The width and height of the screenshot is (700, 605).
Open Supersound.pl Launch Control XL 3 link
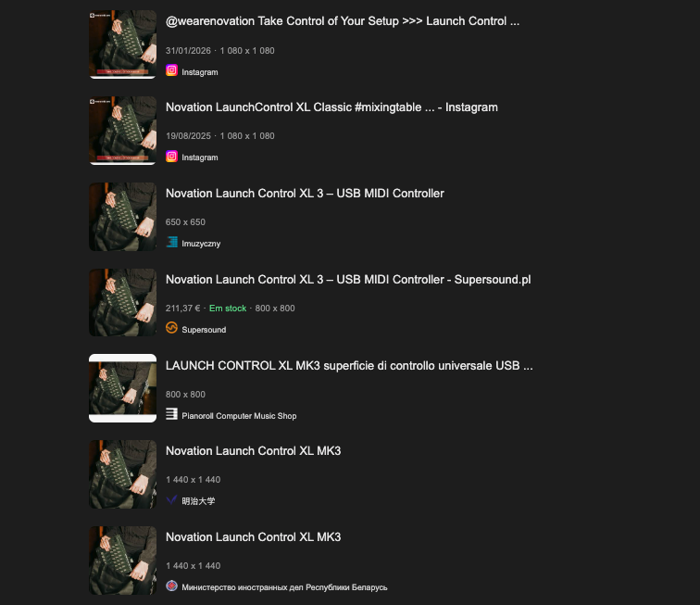click(348, 279)
